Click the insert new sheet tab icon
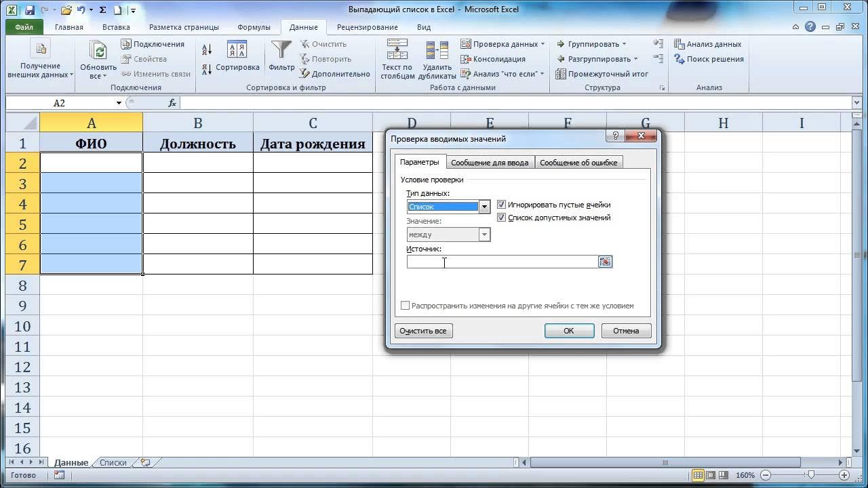Viewport: 868px width, 488px height. tap(145, 462)
